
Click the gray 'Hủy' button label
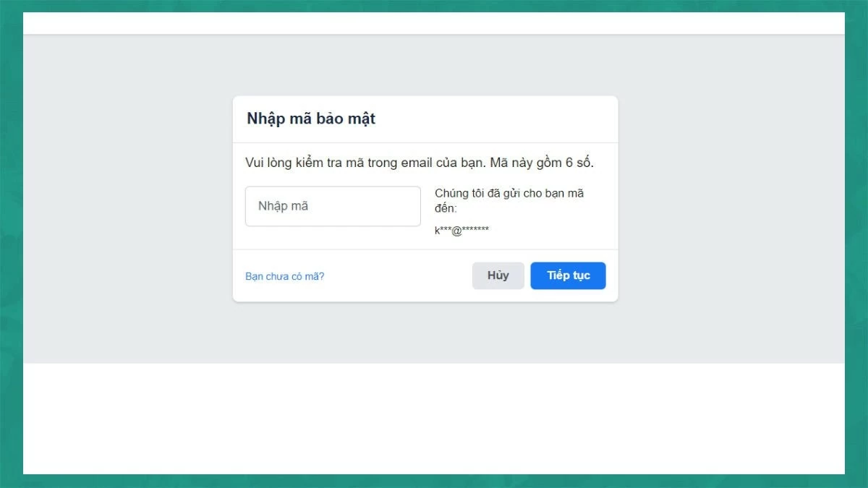tap(498, 275)
